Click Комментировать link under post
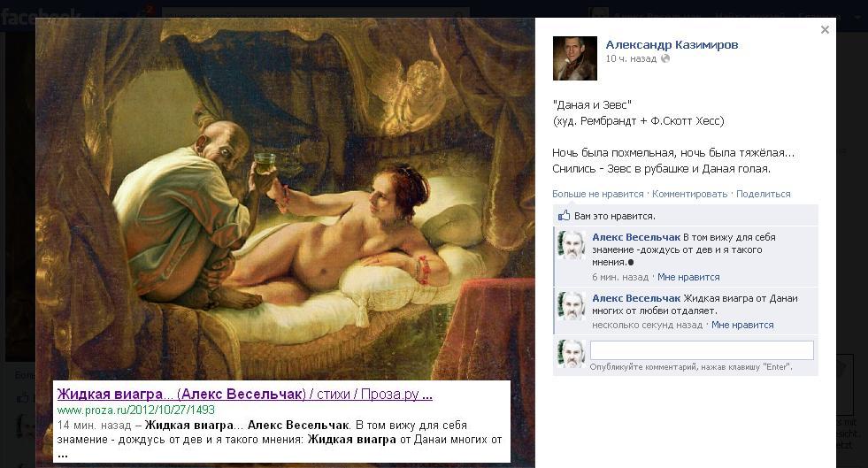The height and width of the screenshot is (468, 868). 690,194
